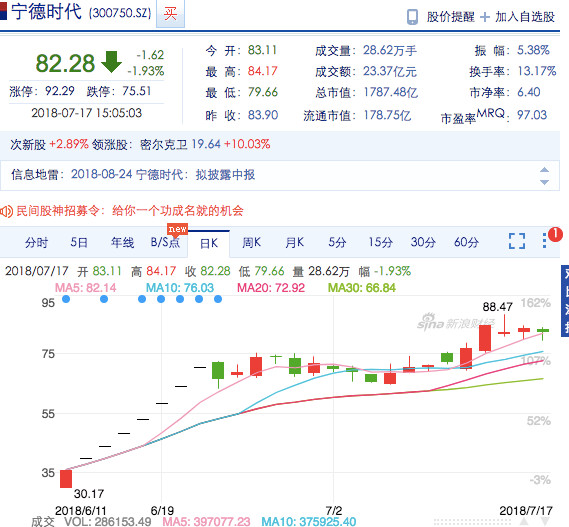Image resolution: width=569 pixels, height=527 pixels.
Task: Click the news ticker down arrow
Action: click(x=544, y=182)
